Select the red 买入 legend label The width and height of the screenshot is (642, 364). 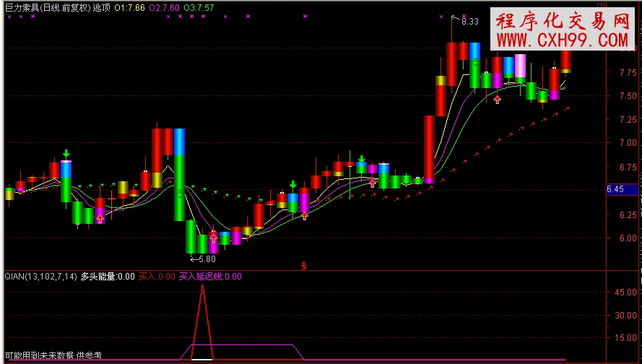coord(157,276)
